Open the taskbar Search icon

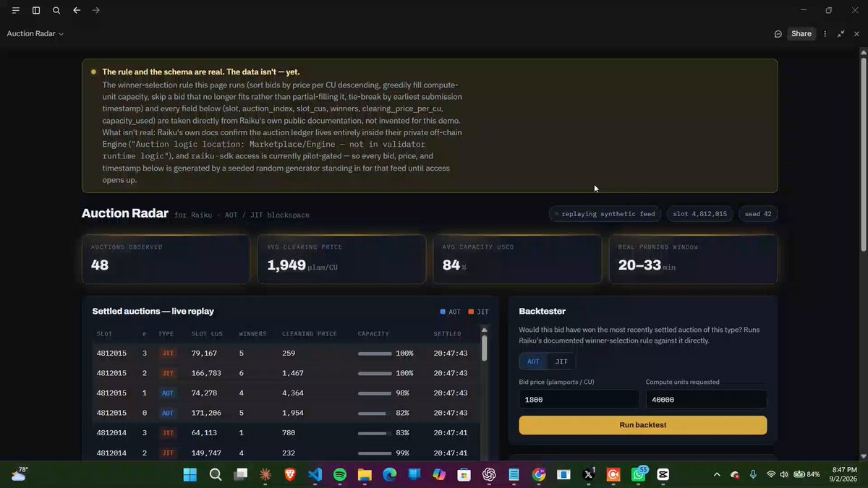tap(216, 475)
